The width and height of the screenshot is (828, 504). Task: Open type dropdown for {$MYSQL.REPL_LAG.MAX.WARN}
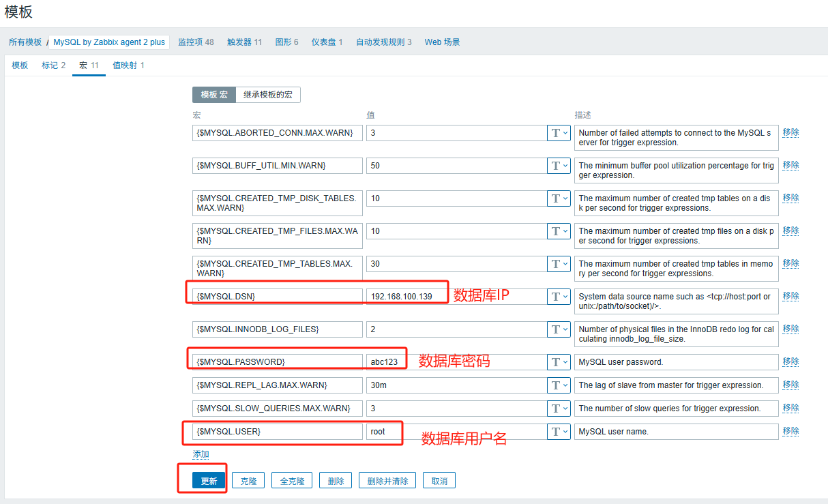coord(559,385)
